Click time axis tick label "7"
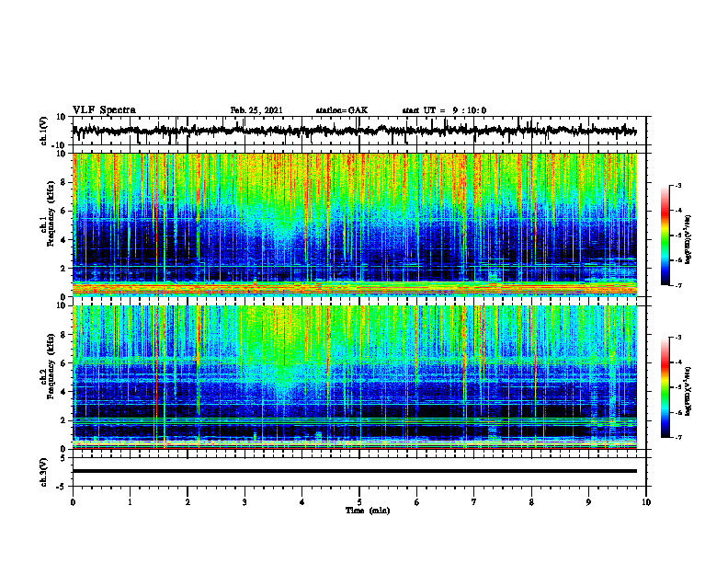 [x=474, y=502]
